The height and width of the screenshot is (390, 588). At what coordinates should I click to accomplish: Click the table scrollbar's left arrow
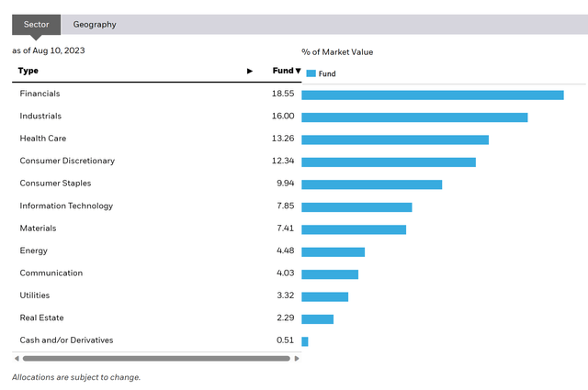(16, 359)
